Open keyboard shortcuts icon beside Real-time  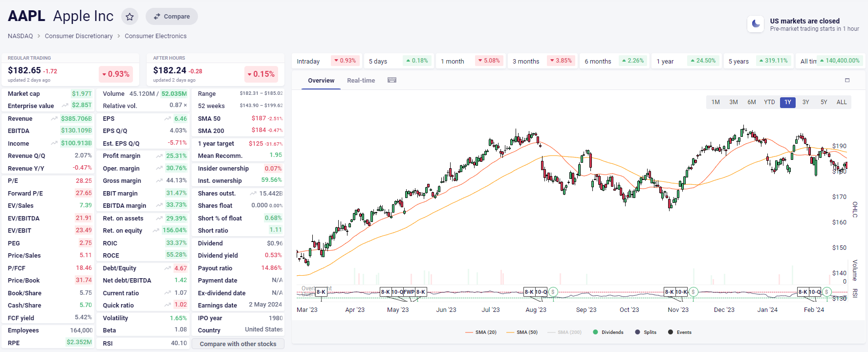click(x=392, y=80)
